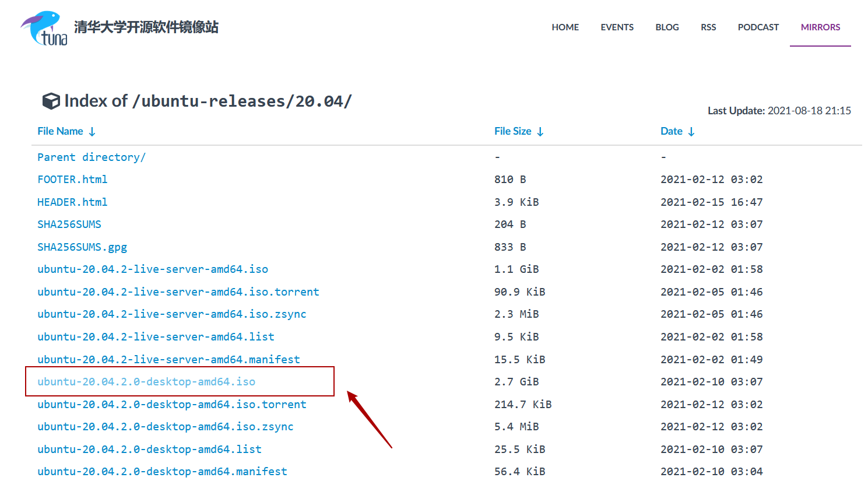This screenshot has height=495, width=868.
Task: Click the 3.9 KiB size value
Action: [x=516, y=202]
